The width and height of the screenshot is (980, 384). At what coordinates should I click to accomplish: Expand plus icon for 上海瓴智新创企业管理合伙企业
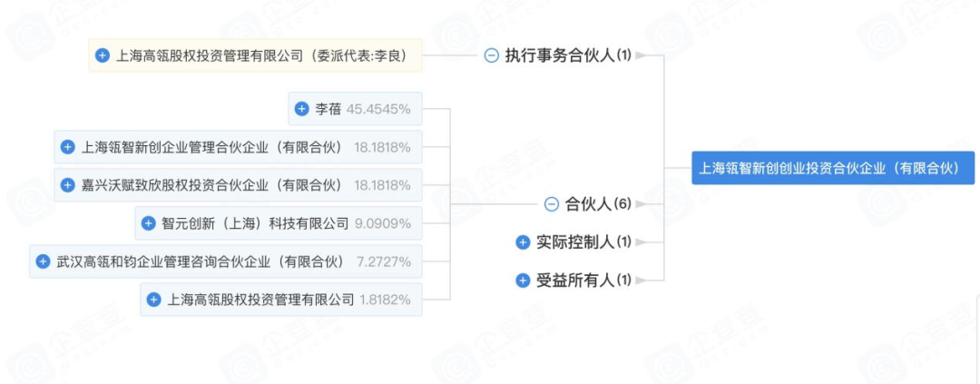click(68, 147)
